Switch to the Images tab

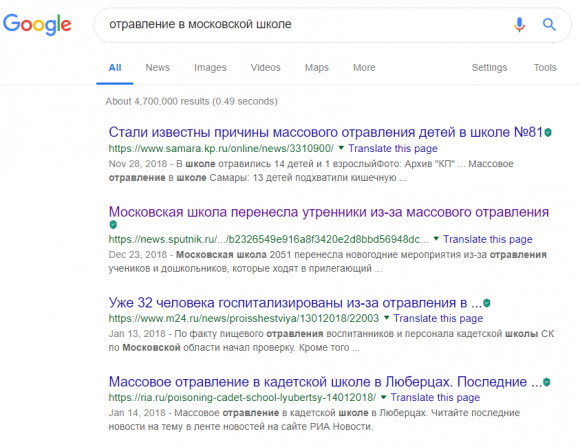[x=210, y=68]
